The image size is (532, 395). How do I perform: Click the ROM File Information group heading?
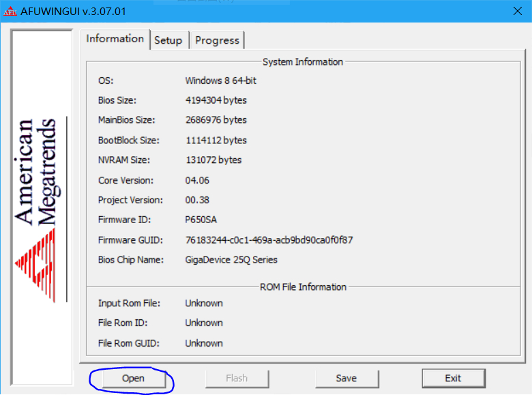(x=303, y=287)
